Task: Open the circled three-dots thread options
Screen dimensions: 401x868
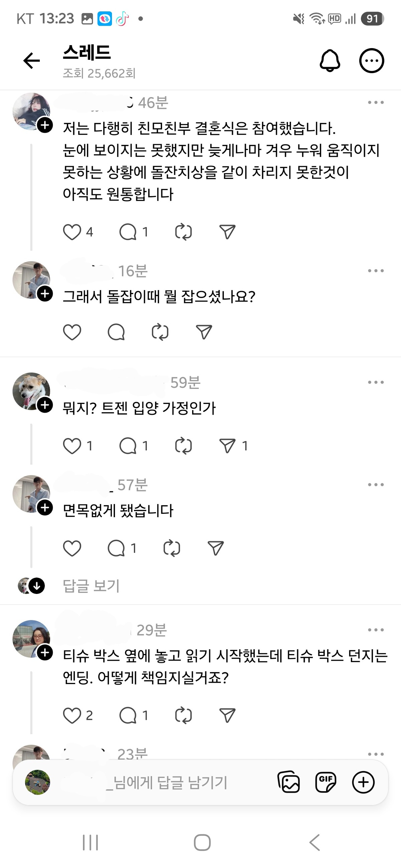Action: [x=371, y=61]
